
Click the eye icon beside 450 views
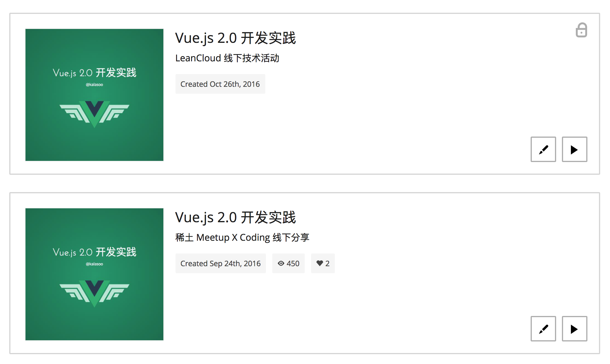pos(281,263)
